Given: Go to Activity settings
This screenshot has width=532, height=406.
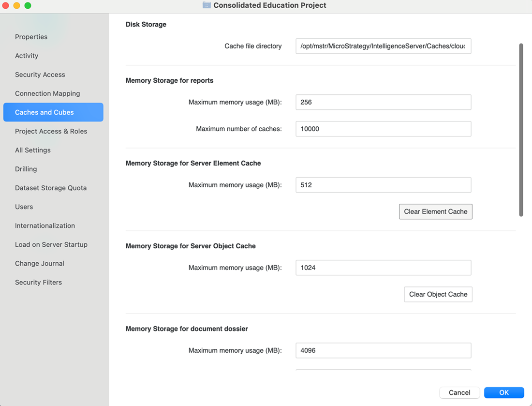Looking at the screenshot, I should (27, 56).
